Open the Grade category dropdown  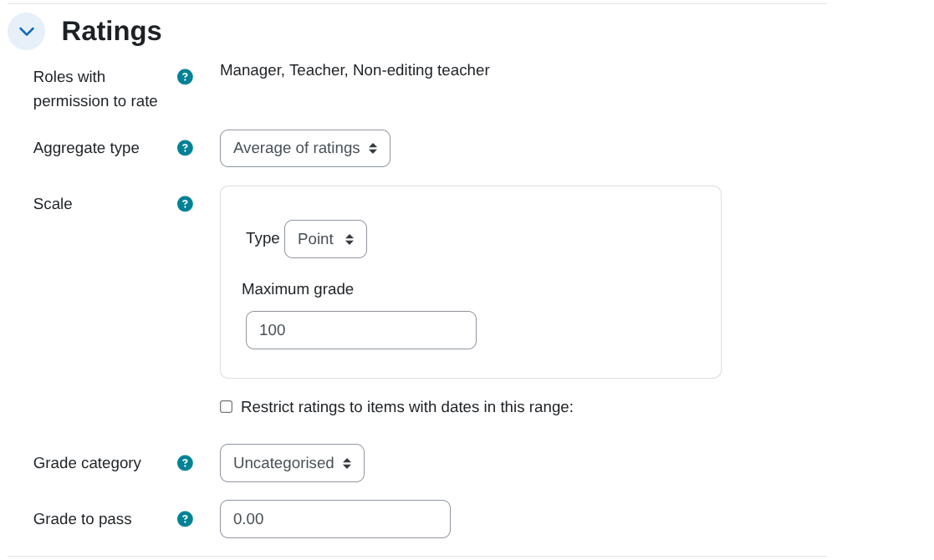click(x=292, y=463)
